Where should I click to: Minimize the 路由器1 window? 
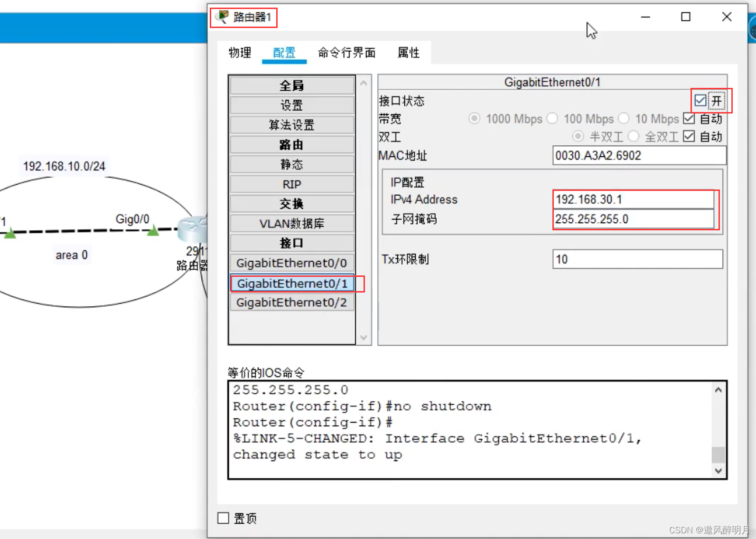pyautogui.click(x=645, y=17)
